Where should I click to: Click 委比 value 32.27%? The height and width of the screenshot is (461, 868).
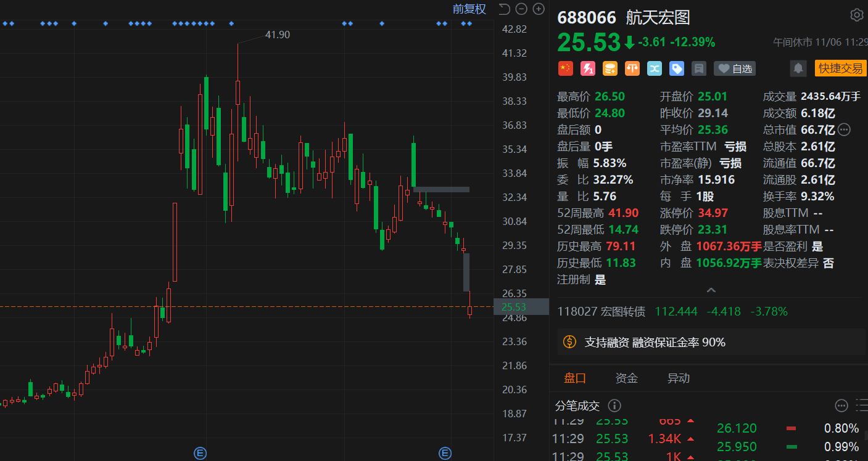613,179
